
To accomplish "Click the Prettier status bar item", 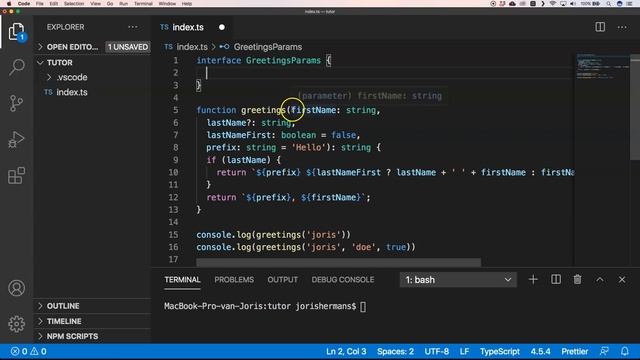I will [575, 351].
